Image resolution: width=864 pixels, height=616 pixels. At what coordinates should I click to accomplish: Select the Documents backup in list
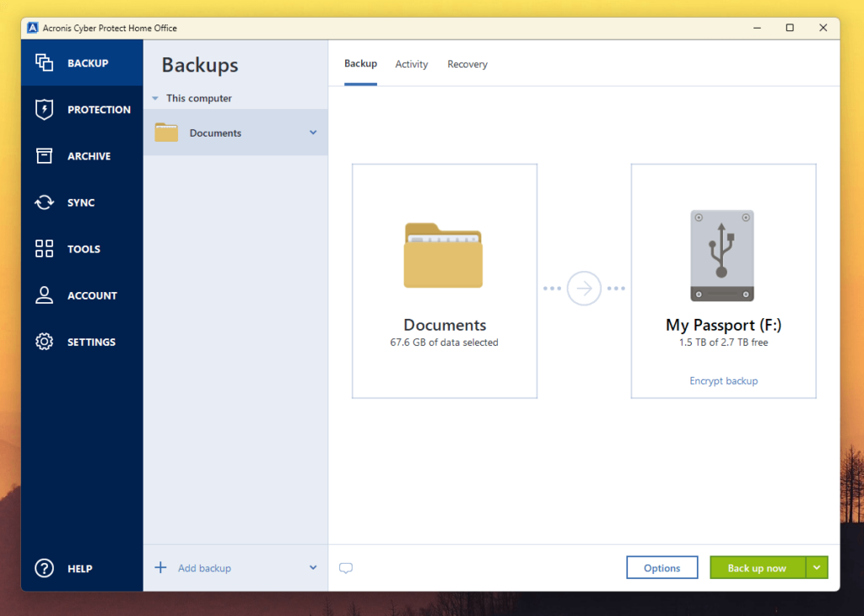tap(236, 132)
